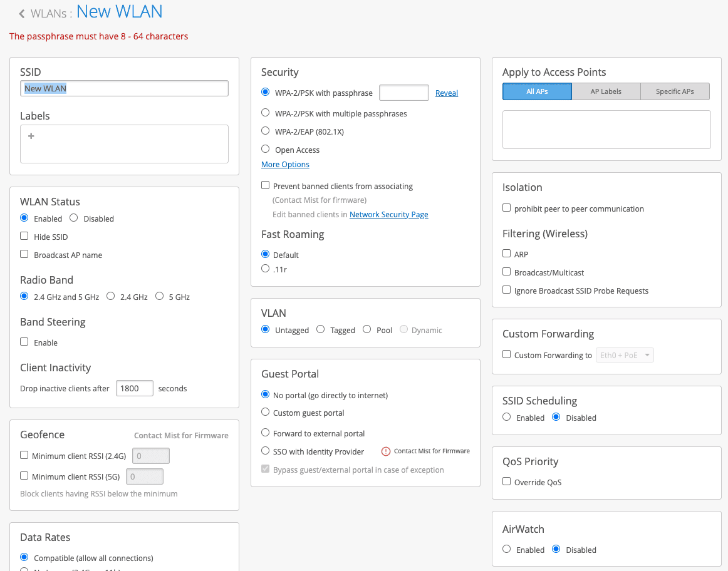Open the Custom Forwarding Eth0 + PoE dropdown

pos(624,355)
